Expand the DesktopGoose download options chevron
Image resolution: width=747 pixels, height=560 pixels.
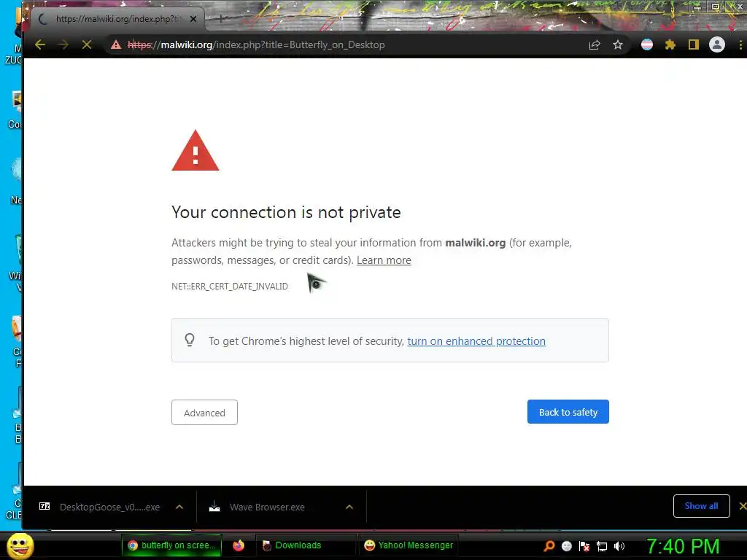(179, 507)
